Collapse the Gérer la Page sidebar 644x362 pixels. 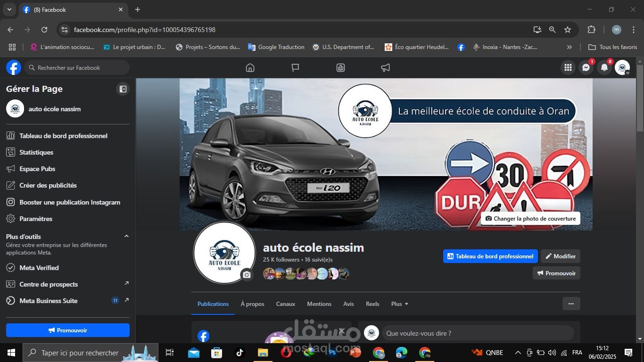click(123, 89)
